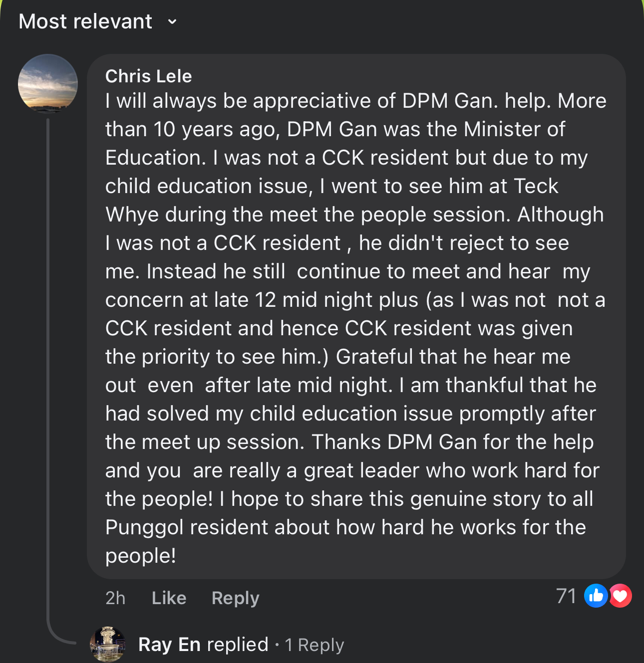Open the Most relevant sort dropdown
This screenshot has width=644, height=663.
(x=86, y=21)
